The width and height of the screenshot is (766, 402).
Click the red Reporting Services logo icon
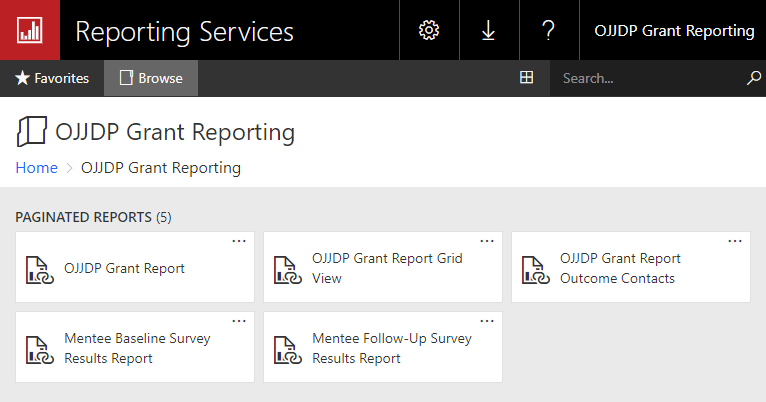pyautogui.click(x=30, y=30)
